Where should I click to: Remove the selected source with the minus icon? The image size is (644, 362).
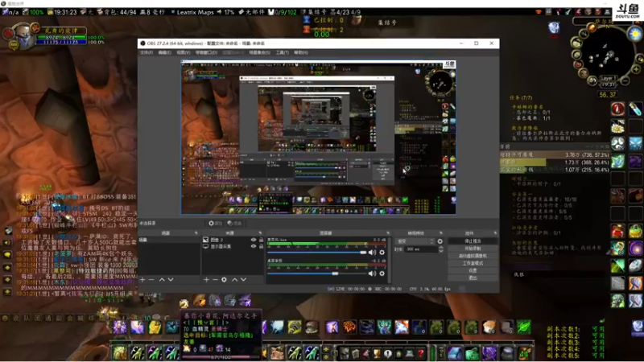pos(215,279)
